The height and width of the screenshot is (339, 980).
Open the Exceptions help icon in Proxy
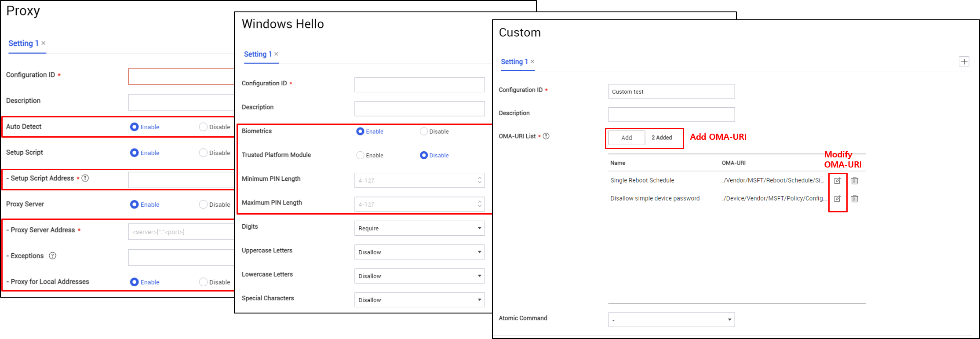tap(53, 256)
